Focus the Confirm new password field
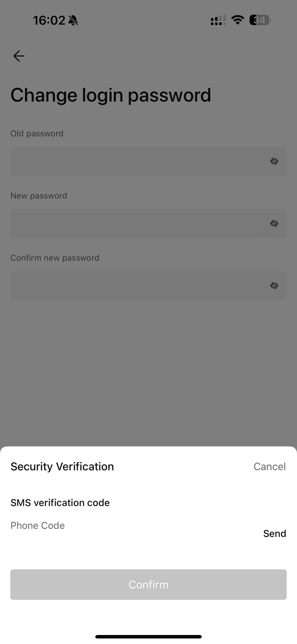Screen dimensions: 297x644 coord(148,286)
